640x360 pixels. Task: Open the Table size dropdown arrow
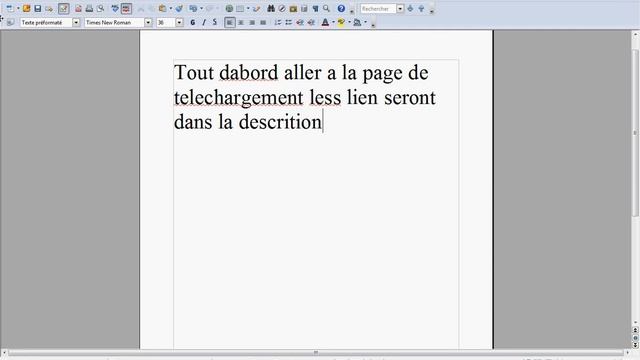[248, 8]
